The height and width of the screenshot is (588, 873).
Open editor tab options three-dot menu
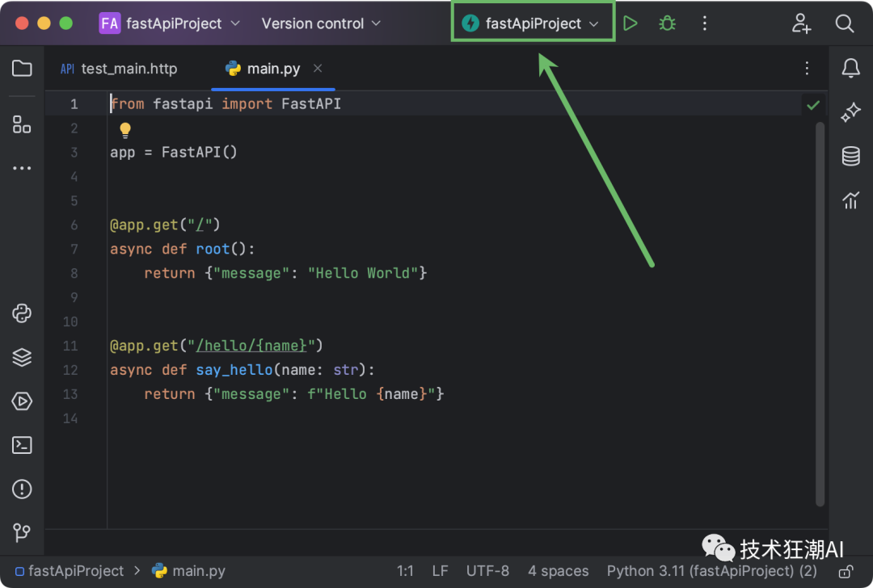click(x=807, y=69)
